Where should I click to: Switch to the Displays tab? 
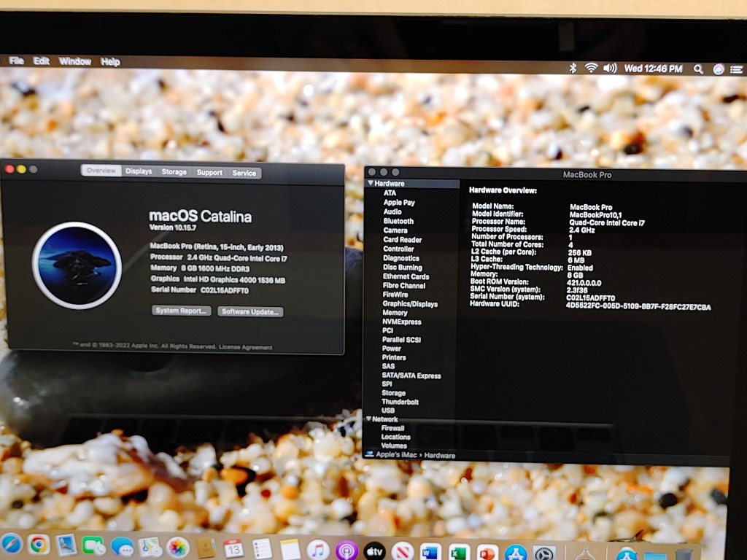coord(139,171)
